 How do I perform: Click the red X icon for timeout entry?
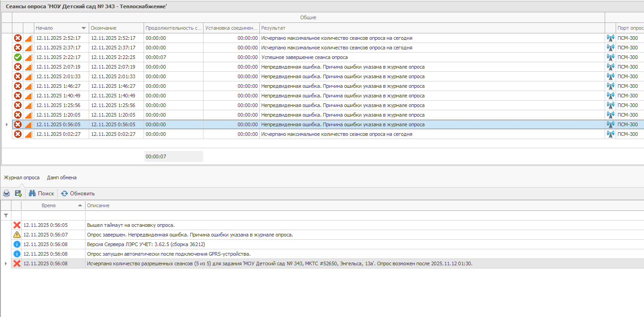(x=17, y=225)
